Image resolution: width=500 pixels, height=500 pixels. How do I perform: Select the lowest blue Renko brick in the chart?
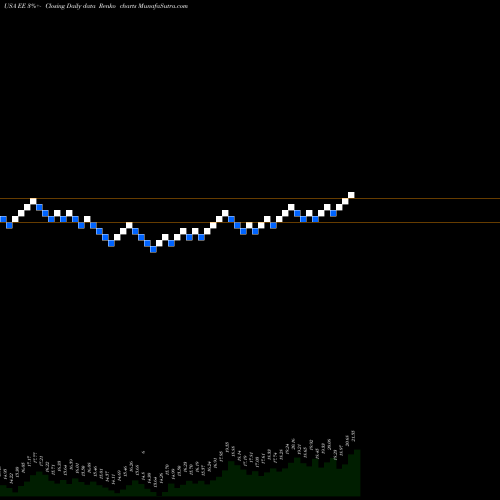click(x=153, y=249)
